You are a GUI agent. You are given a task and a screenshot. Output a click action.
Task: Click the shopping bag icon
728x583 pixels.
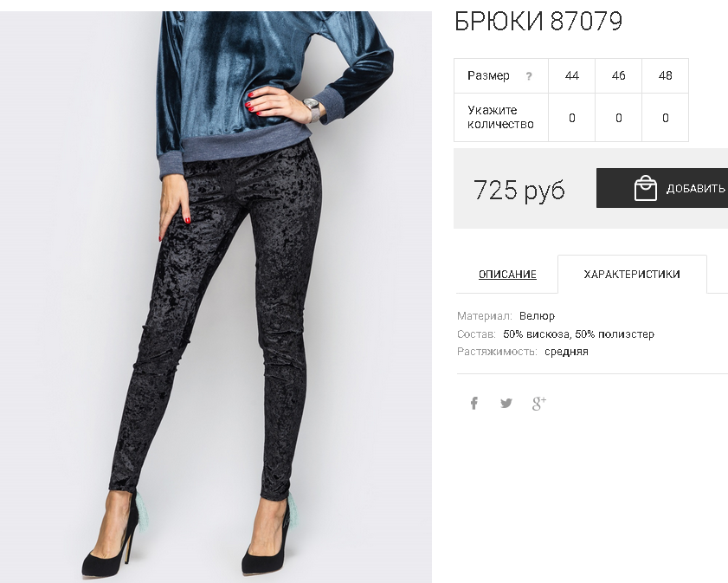(646, 188)
